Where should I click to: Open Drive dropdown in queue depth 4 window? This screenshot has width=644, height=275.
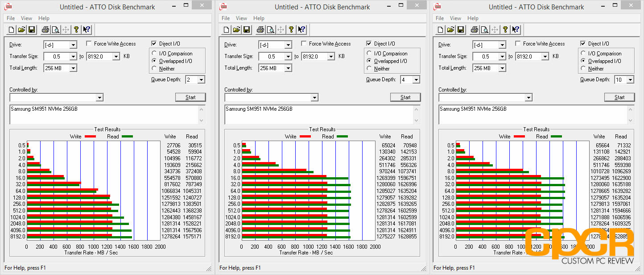(x=288, y=45)
